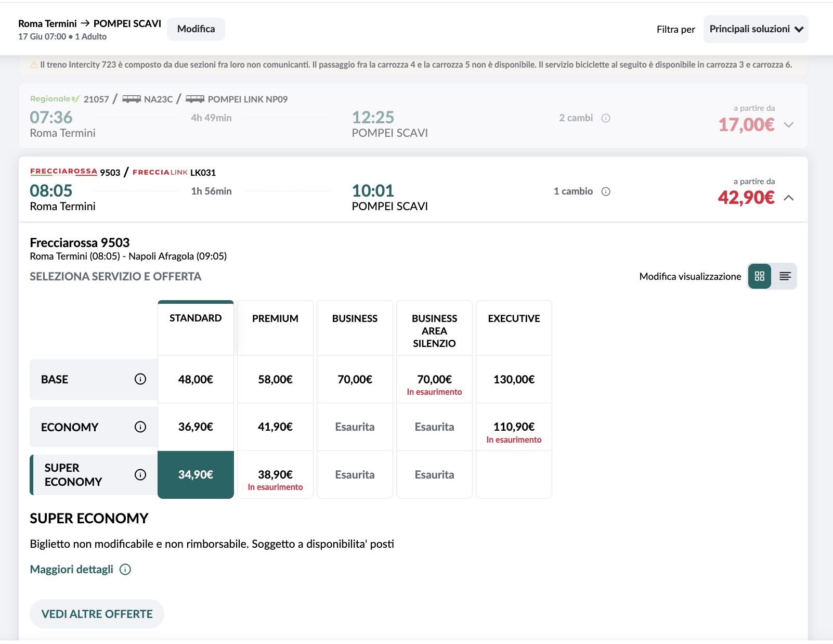
Task: Choose Premium Super Economy fare 38,90€
Action: click(x=275, y=474)
